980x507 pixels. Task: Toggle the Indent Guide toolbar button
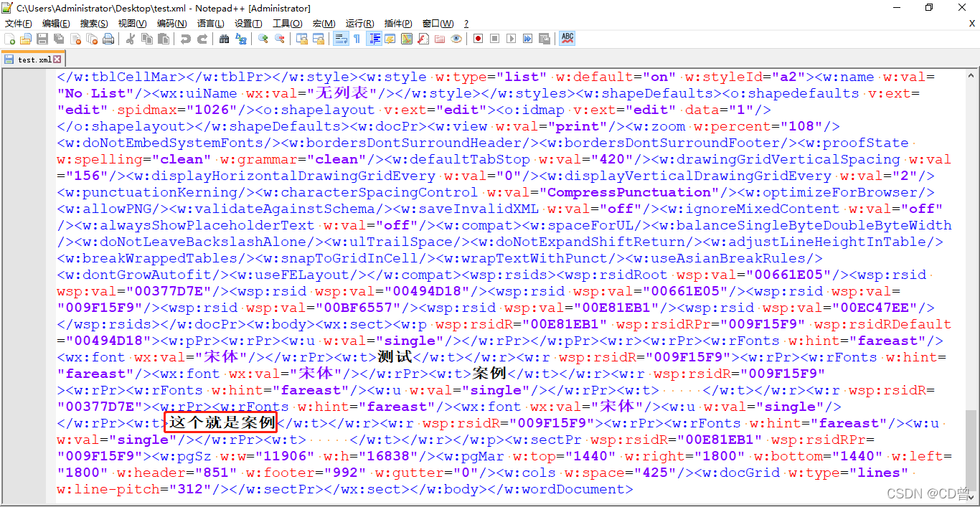point(374,39)
